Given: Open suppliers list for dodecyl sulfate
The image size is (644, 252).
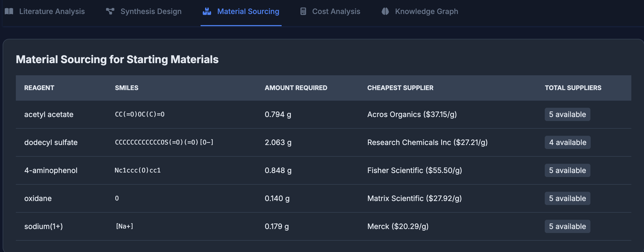Looking at the screenshot, I should [567, 142].
